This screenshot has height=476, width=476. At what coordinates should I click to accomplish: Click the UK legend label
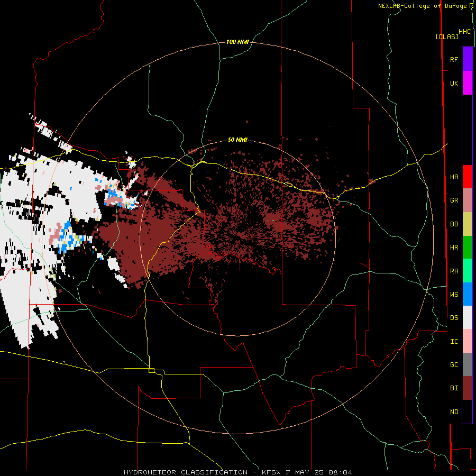(454, 83)
